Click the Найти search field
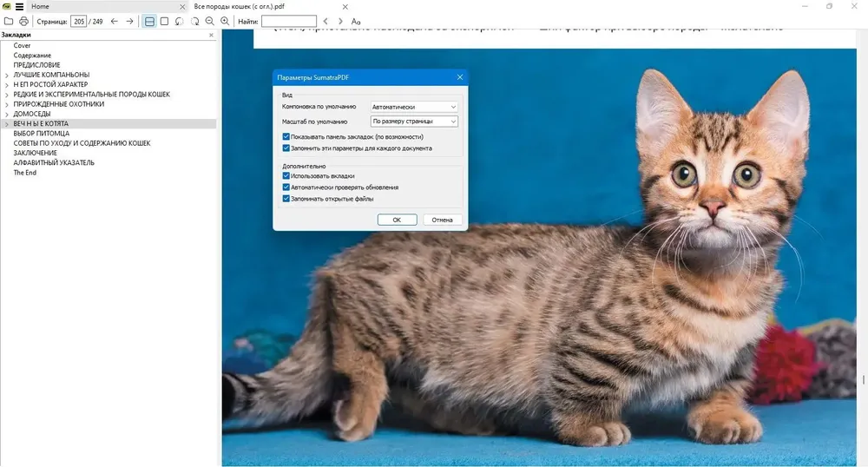Screen dimensions: 868x467 point(289,21)
